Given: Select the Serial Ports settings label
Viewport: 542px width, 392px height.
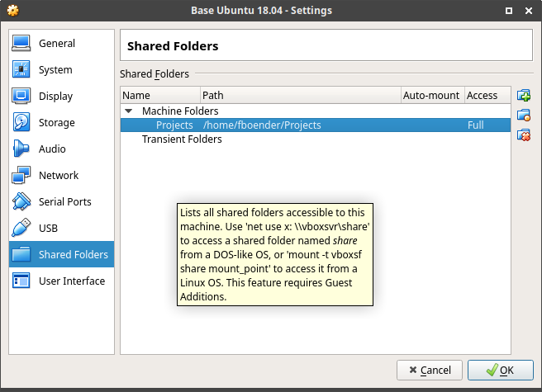Looking at the screenshot, I should tap(65, 201).
